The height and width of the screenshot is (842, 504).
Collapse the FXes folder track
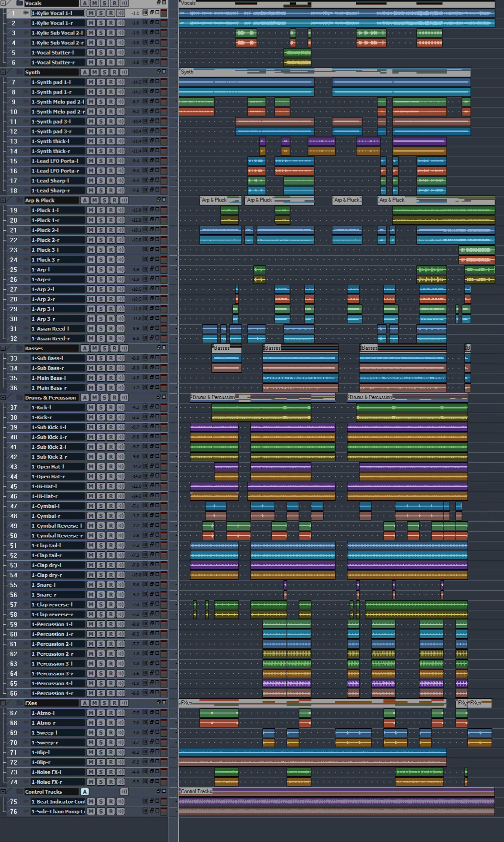4,702
